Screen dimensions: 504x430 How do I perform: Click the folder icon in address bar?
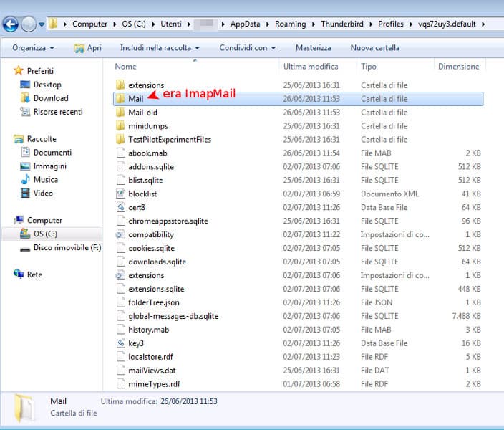click(54, 24)
